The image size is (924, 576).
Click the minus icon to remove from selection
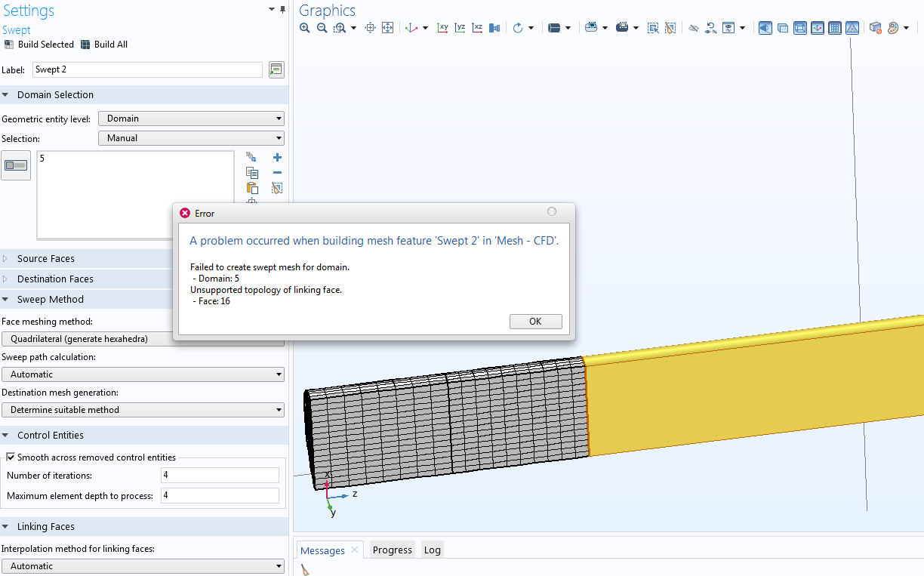(x=277, y=173)
